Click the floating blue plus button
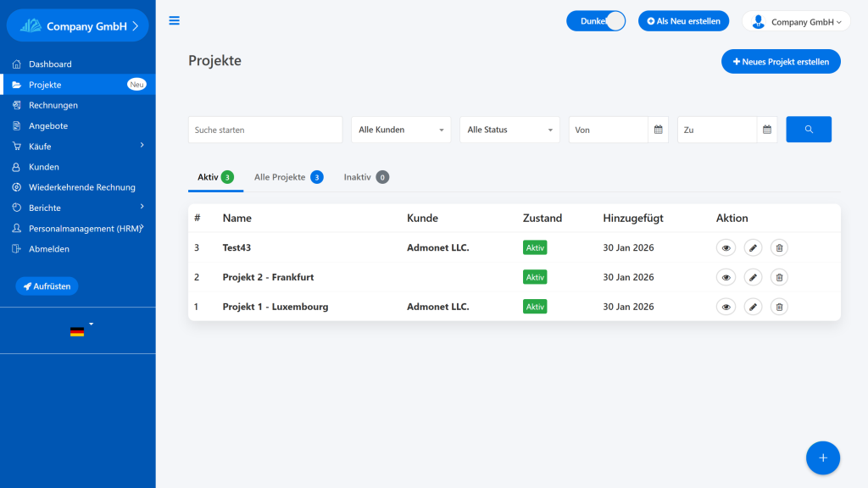This screenshot has height=488, width=868. coord(822,457)
